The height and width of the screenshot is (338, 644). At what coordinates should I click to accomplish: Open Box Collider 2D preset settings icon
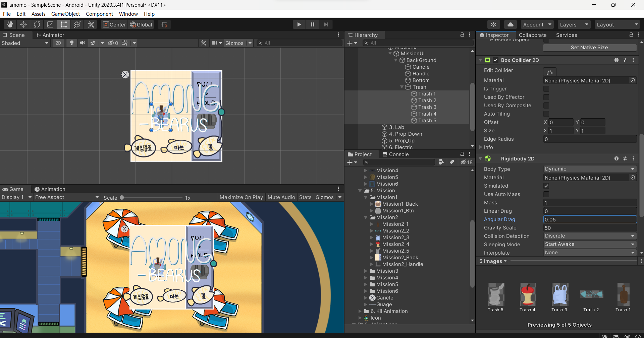(625, 60)
